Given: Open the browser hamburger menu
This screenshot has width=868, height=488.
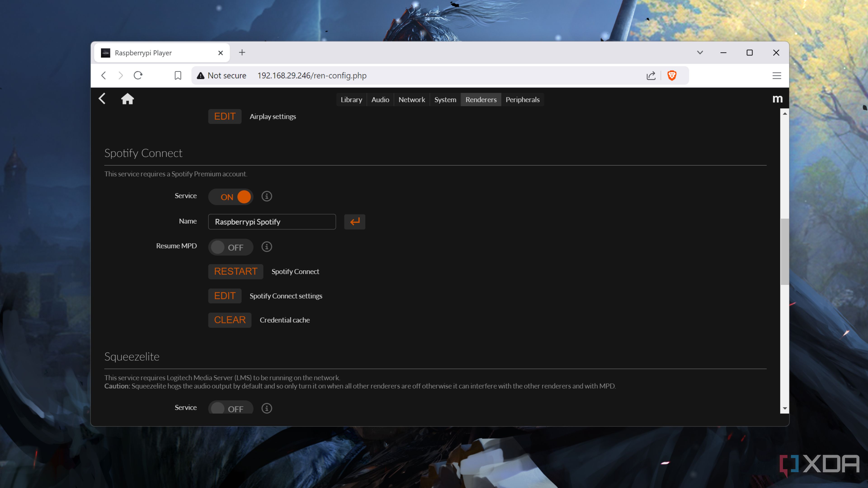Looking at the screenshot, I should (x=777, y=75).
